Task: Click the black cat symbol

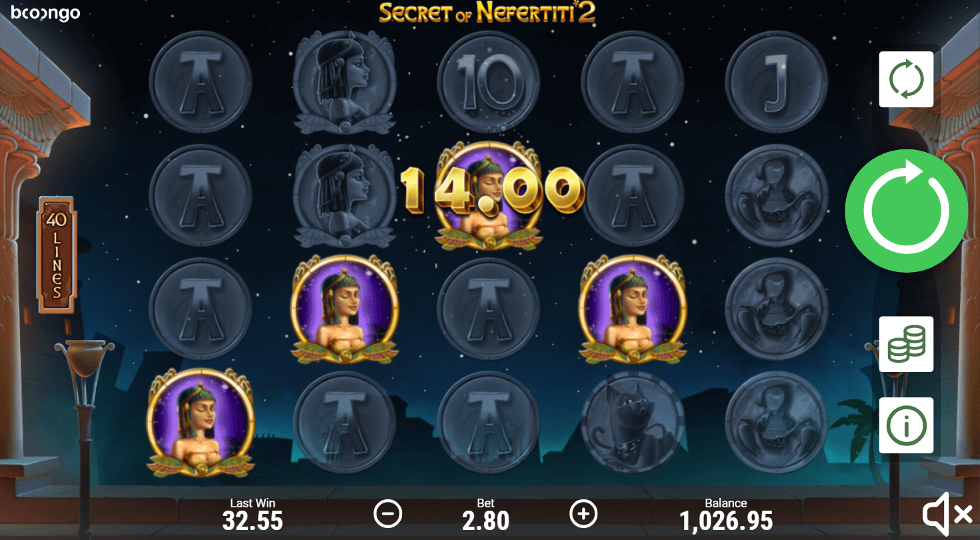Action: tap(632, 423)
